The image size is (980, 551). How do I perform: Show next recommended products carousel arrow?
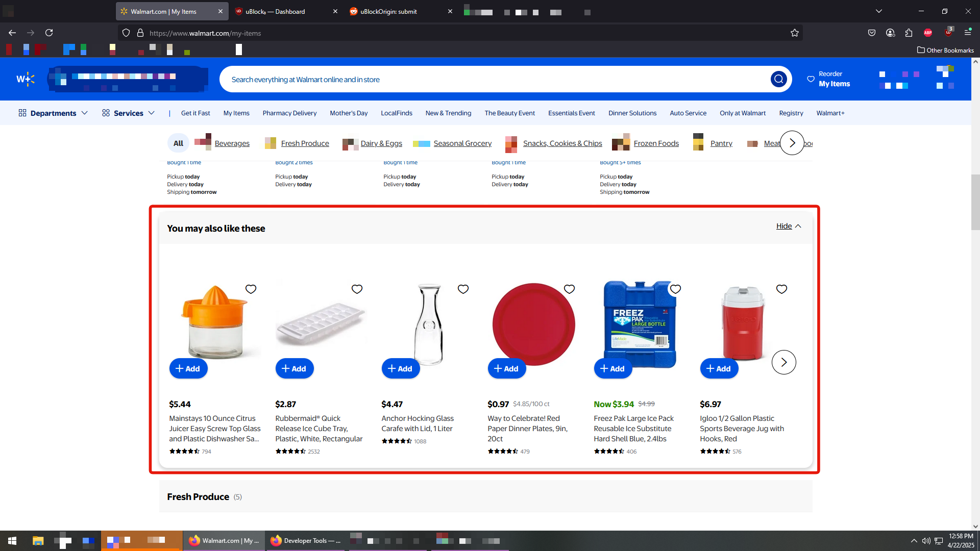783,362
